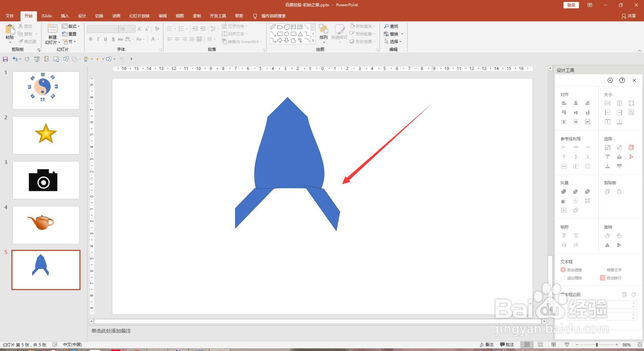Click align left icon in 对齐 section

[564, 103]
